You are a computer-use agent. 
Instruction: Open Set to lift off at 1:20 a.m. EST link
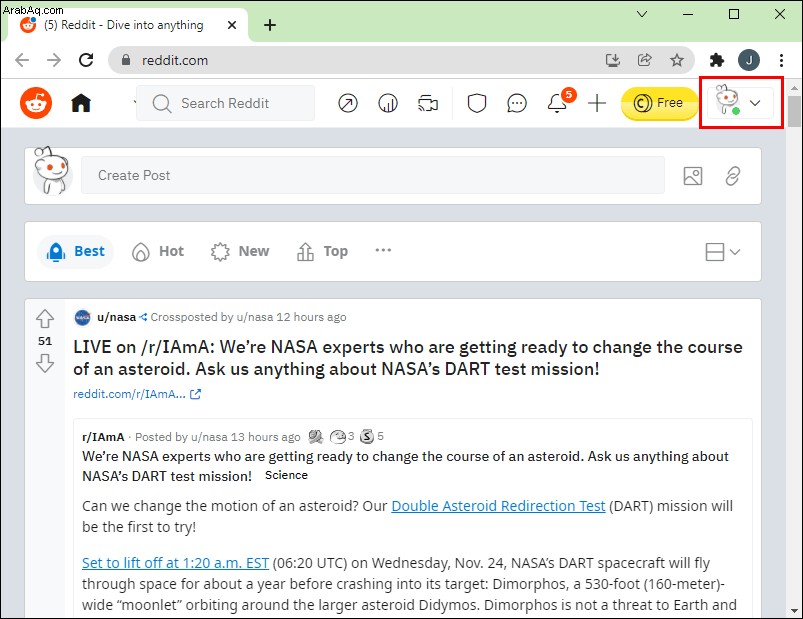175,563
